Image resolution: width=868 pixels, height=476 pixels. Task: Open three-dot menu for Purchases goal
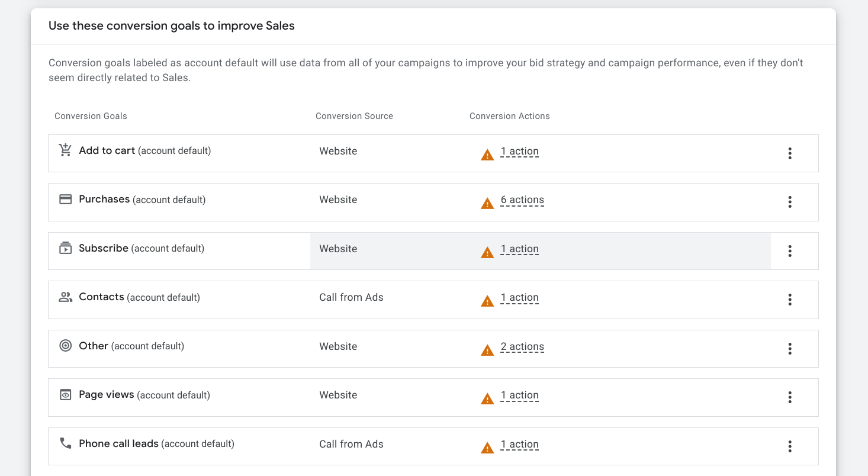789,202
